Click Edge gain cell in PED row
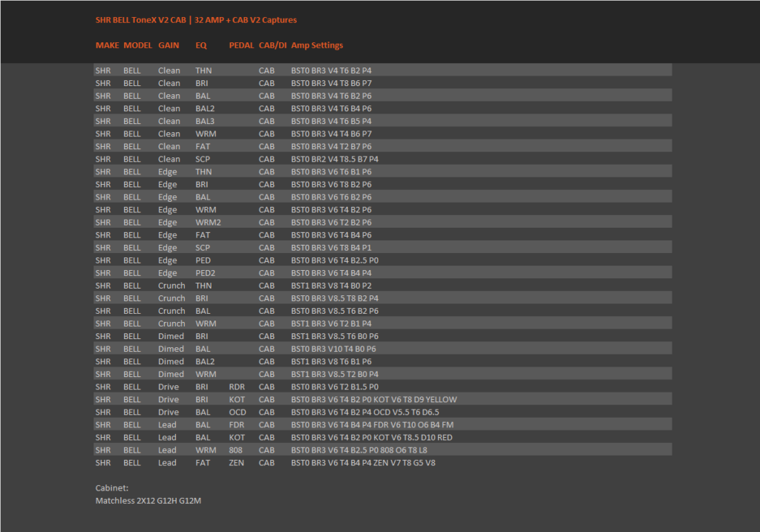This screenshot has height=532, width=760. tap(167, 260)
